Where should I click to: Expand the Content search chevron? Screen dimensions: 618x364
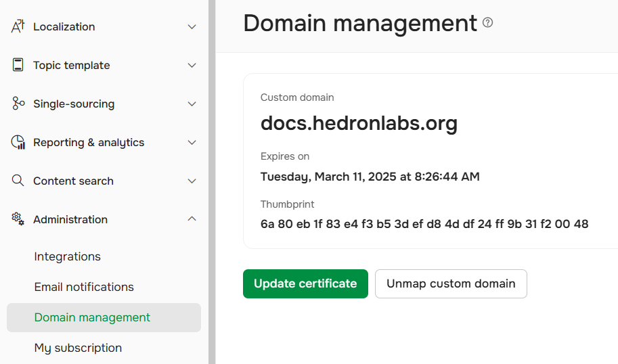pyautogui.click(x=192, y=181)
